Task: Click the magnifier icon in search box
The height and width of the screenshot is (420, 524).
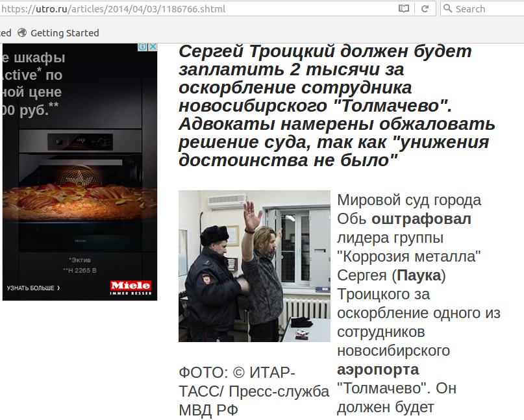Action: coord(448,8)
